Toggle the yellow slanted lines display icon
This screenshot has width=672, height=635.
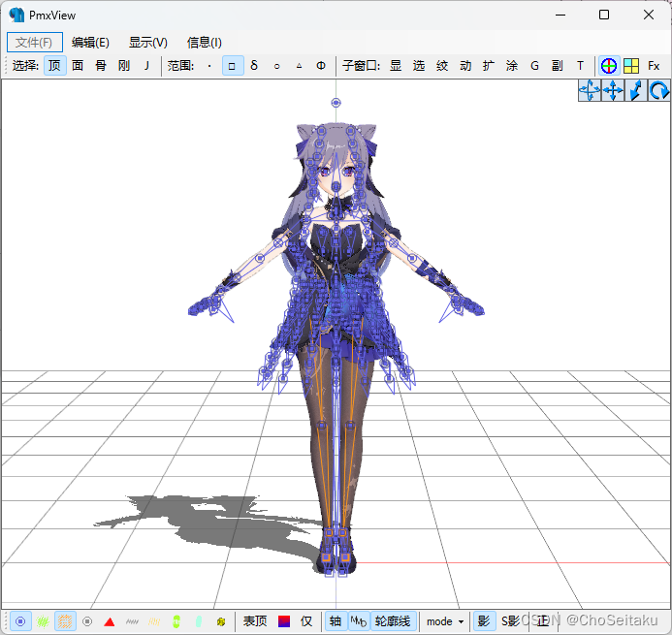tap(154, 621)
